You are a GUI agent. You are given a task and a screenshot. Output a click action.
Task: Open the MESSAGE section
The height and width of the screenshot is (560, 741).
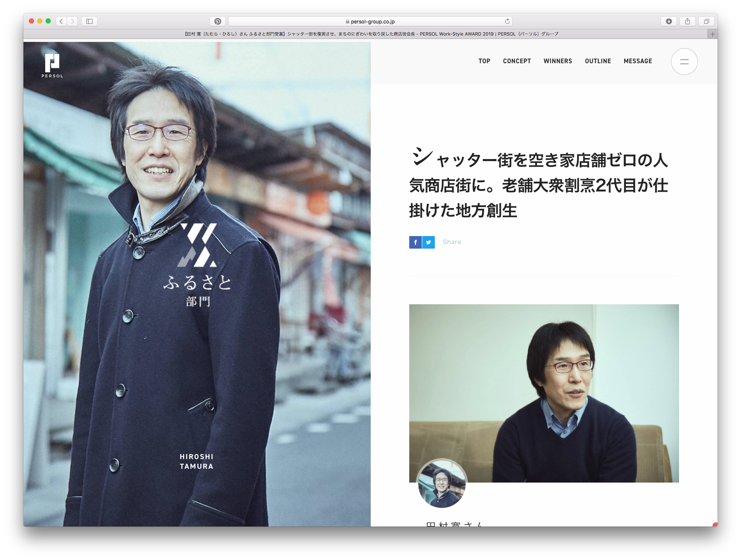point(638,61)
